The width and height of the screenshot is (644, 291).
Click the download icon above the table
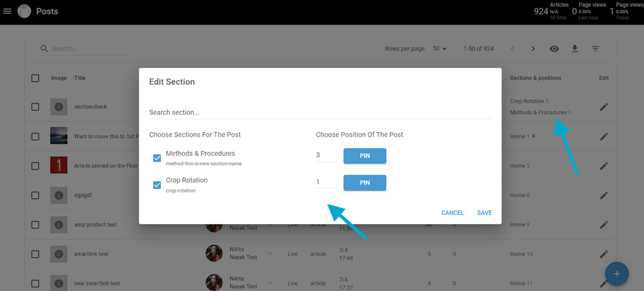[x=574, y=49]
